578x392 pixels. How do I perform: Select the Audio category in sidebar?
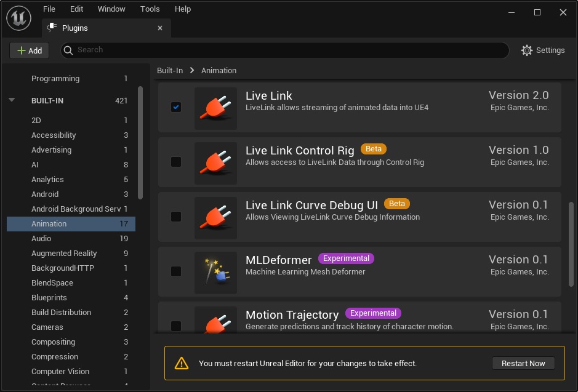tap(41, 239)
